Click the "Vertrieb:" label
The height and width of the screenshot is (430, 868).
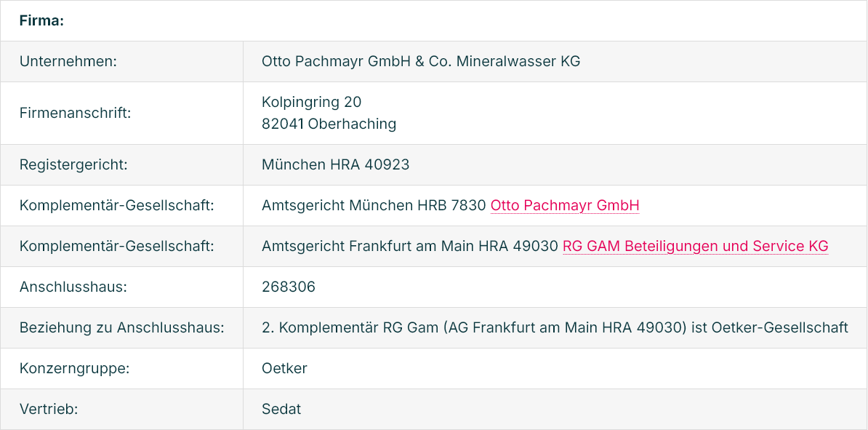49,410
